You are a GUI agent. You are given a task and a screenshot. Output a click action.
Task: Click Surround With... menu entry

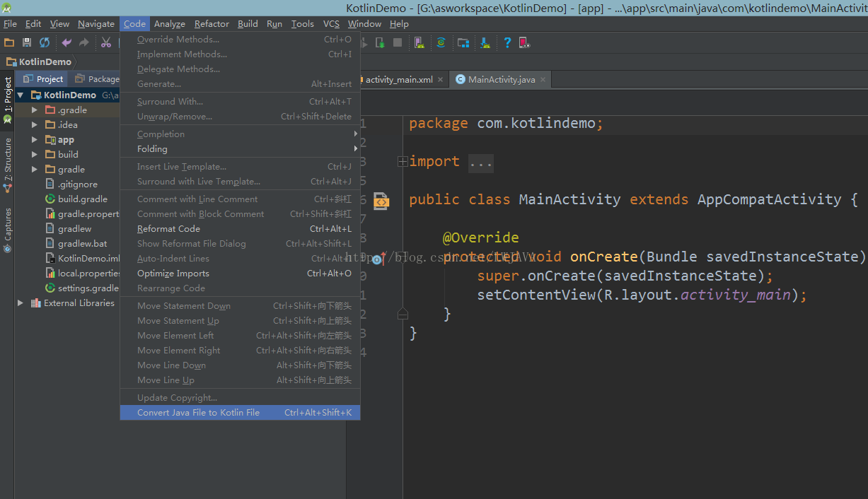coord(240,101)
